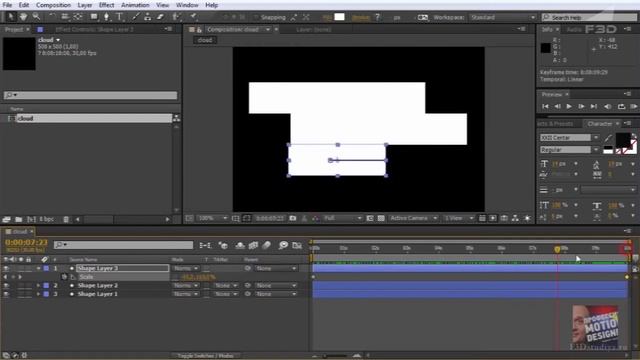
Task: Open the composition flowchart icon in viewer
Action: pyautogui.click(x=516, y=218)
